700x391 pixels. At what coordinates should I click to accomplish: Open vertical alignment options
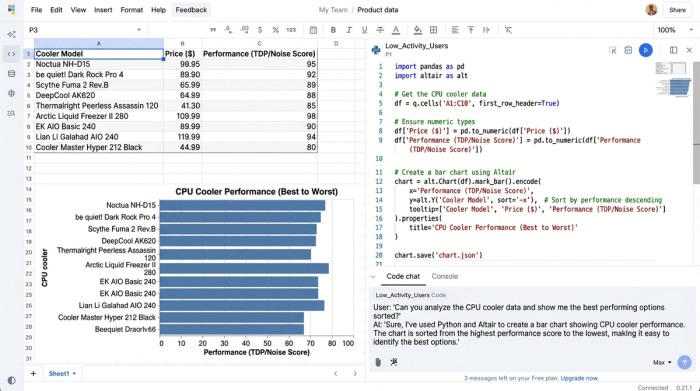[x=471, y=30]
